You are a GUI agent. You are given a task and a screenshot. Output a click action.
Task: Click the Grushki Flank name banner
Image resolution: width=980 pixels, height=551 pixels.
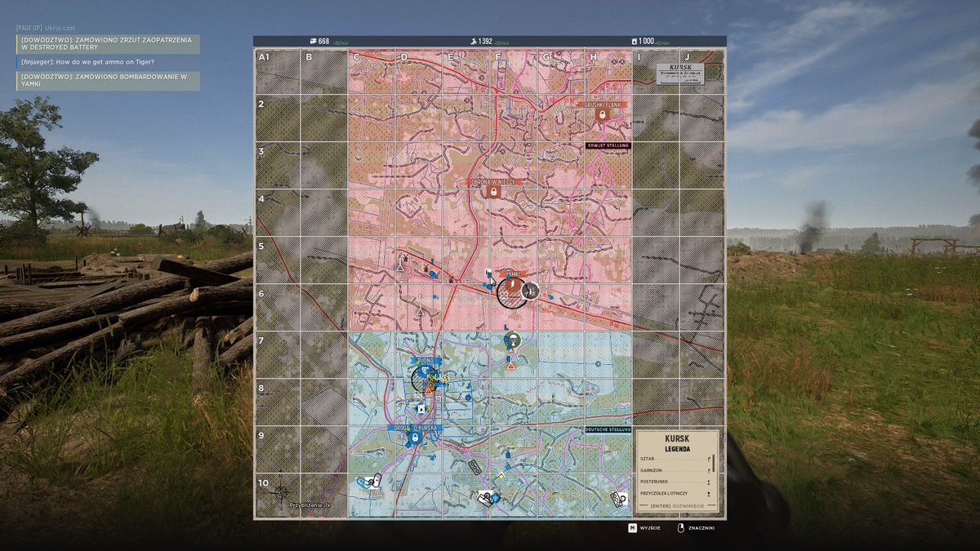[x=603, y=104]
